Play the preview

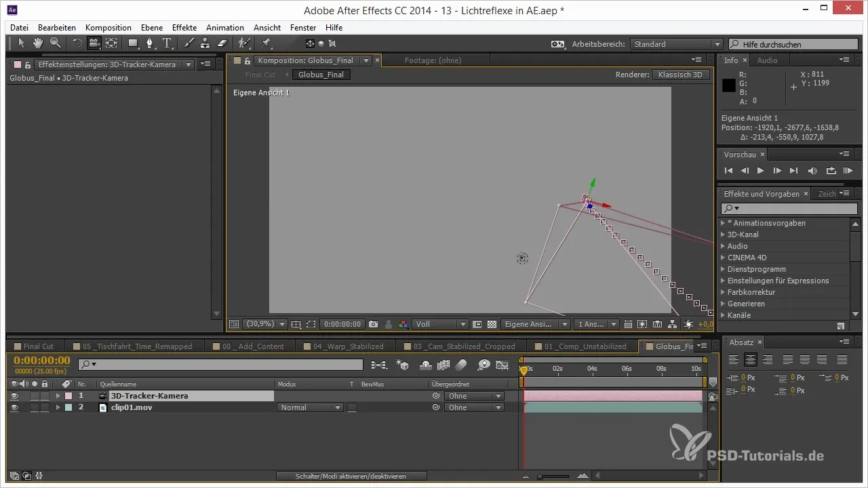[761, 171]
